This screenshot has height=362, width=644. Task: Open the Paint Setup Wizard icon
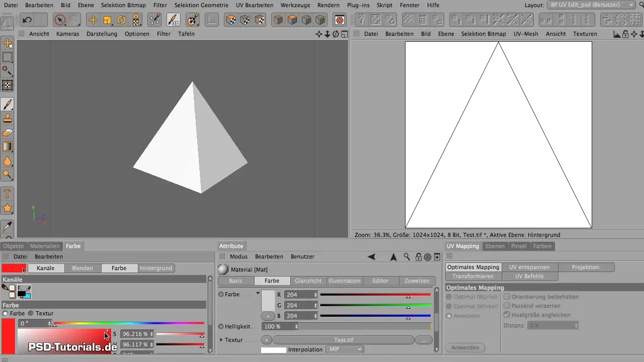tap(155, 20)
